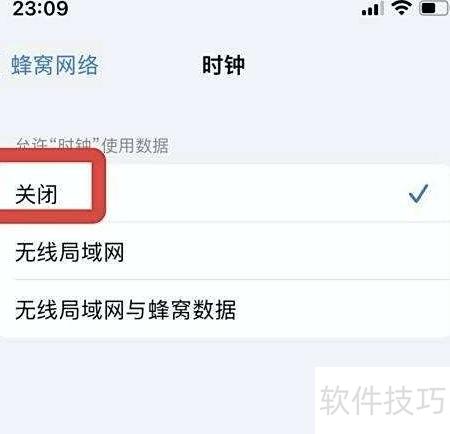This screenshot has width=450, height=434.
Task: Tap empty area right of 无线局域网与蜂窝数据 label
Action: coord(343,310)
